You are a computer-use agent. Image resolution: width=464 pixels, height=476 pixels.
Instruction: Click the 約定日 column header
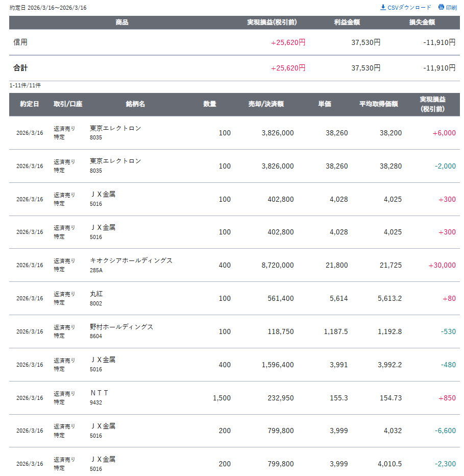click(x=30, y=104)
